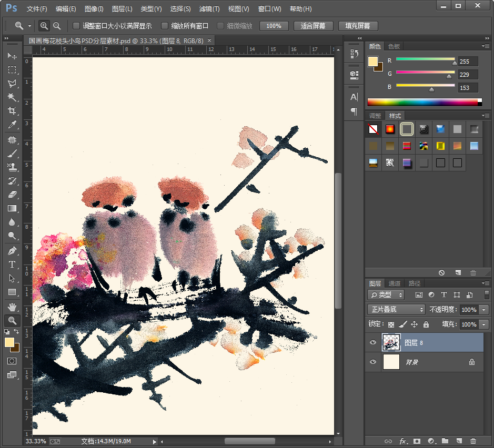This screenshot has width=494, height=448.
Task: Switch to the 通道 tab
Action: [395, 283]
